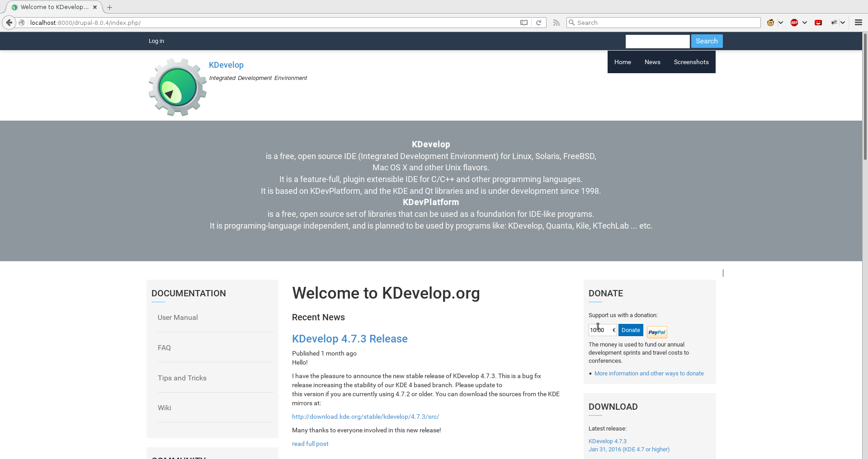Click the blue Donate button

pyautogui.click(x=631, y=330)
